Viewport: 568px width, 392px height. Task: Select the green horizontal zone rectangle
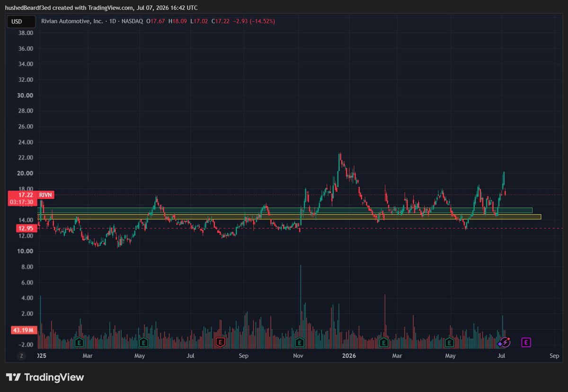tap(284, 210)
